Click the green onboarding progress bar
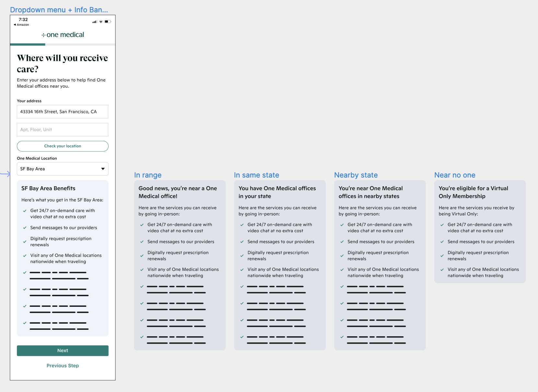This screenshot has height=392, width=538. point(28,44)
